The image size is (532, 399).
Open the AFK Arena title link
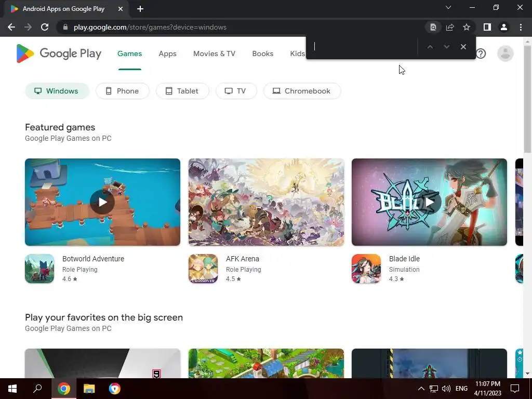pyautogui.click(x=243, y=259)
